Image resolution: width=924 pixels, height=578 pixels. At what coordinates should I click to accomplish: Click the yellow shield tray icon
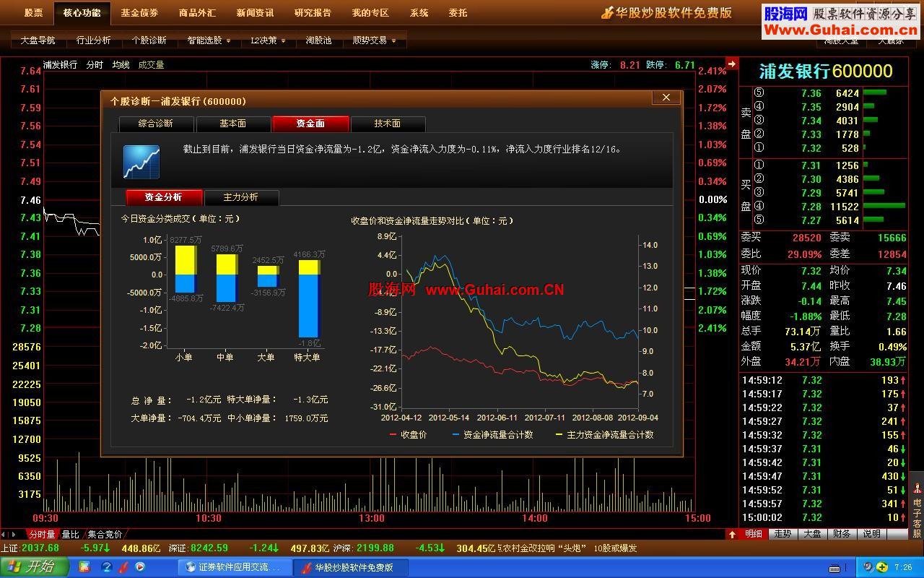click(x=881, y=567)
